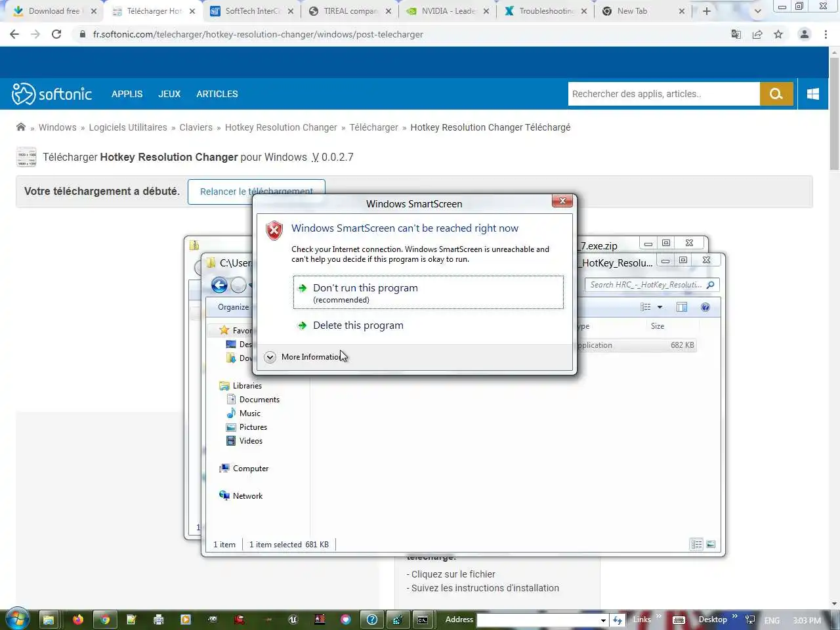Switch to the Troubleshooting tab
The width and height of the screenshot is (840, 630).
click(x=545, y=11)
